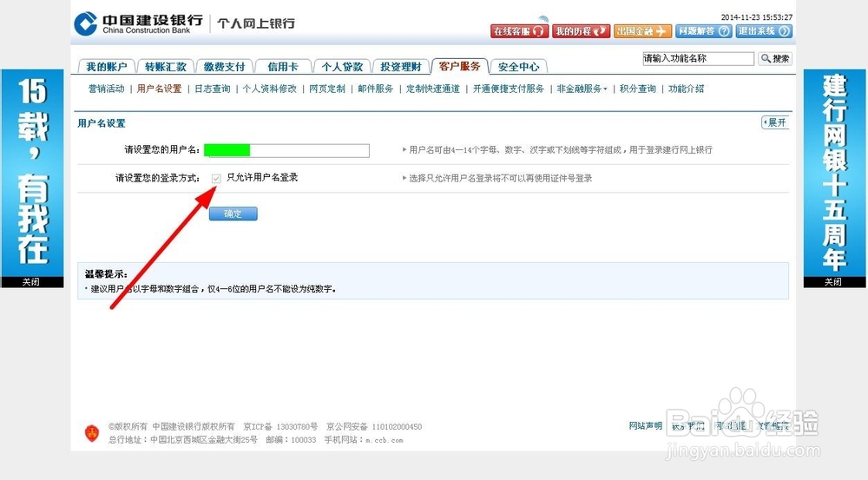The height and width of the screenshot is (480, 868).
Task: Switch to 投资理财 tab
Action: click(x=401, y=67)
